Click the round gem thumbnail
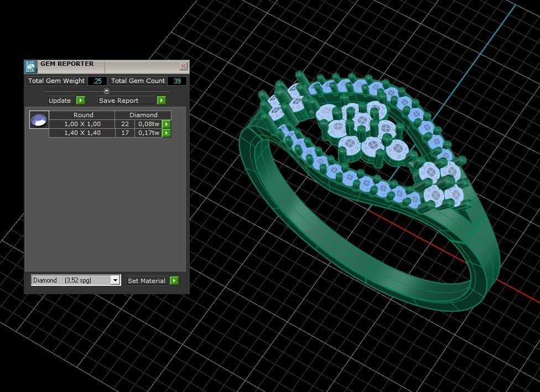The width and height of the screenshot is (540, 392). 39,120
